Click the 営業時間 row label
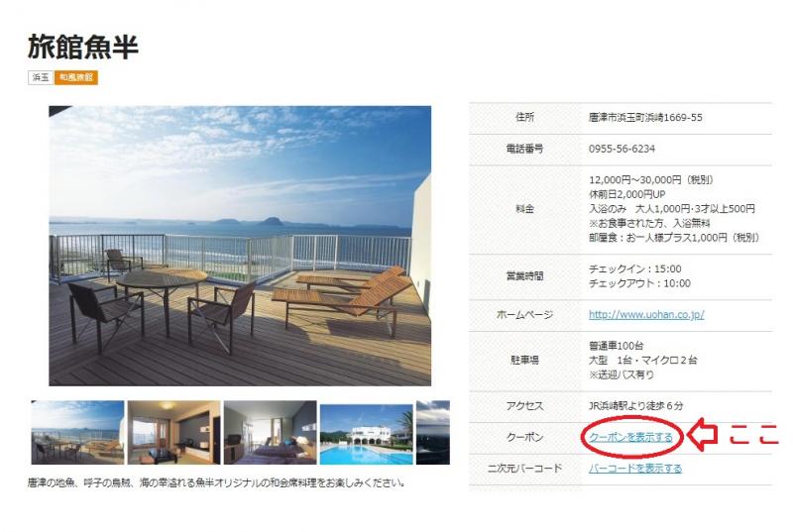793x532 pixels. 524,275
